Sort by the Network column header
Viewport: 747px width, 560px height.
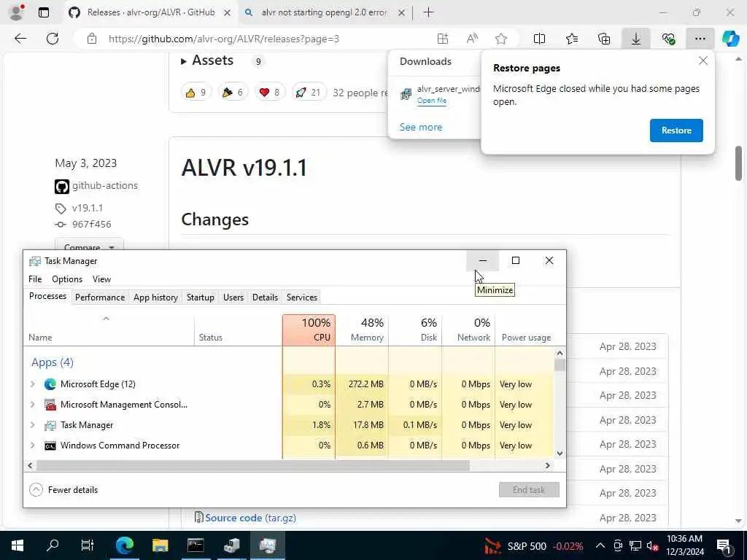(x=469, y=330)
